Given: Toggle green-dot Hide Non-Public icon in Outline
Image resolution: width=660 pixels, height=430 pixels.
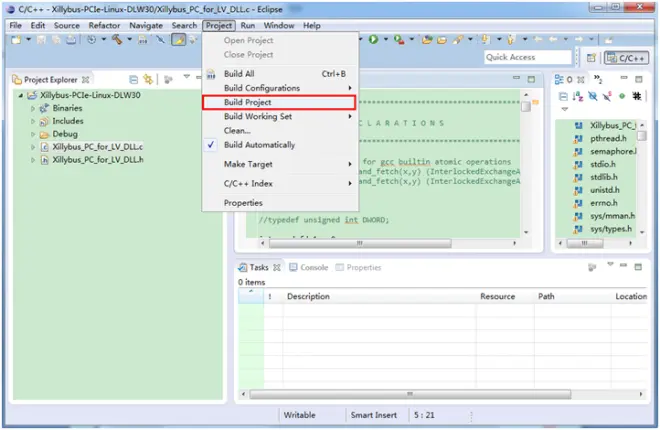Looking at the screenshot, I should pyautogui.click(x=622, y=96).
